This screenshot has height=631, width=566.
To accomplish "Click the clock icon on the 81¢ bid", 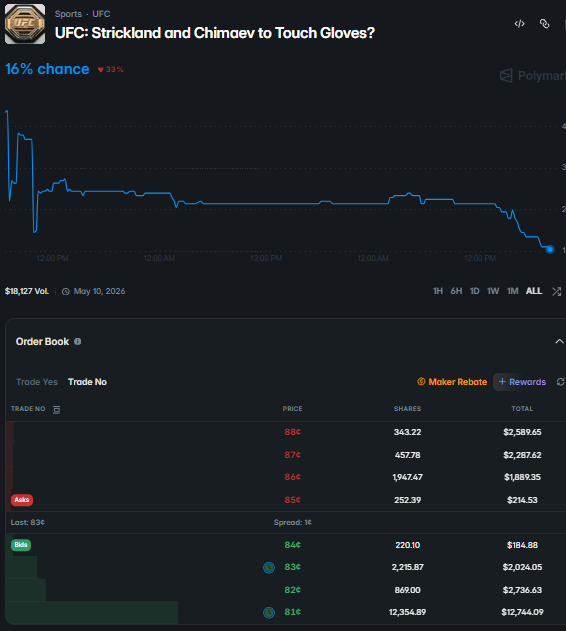I will [269, 612].
